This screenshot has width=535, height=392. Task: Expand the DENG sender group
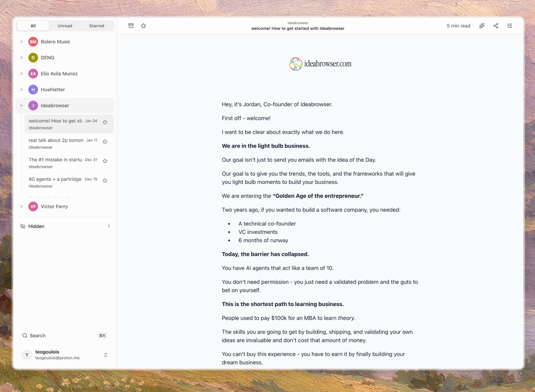pyautogui.click(x=21, y=58)
